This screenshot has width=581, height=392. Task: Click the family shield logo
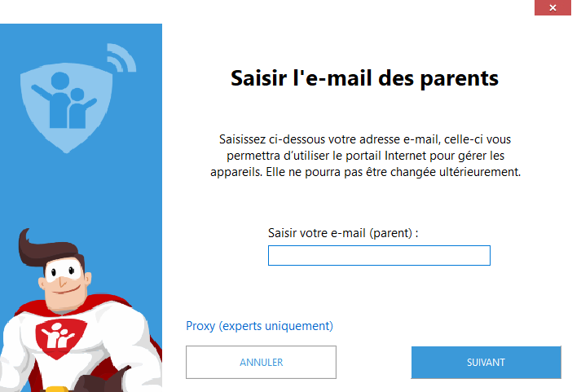pyautogui.click(x=66, y=108)
